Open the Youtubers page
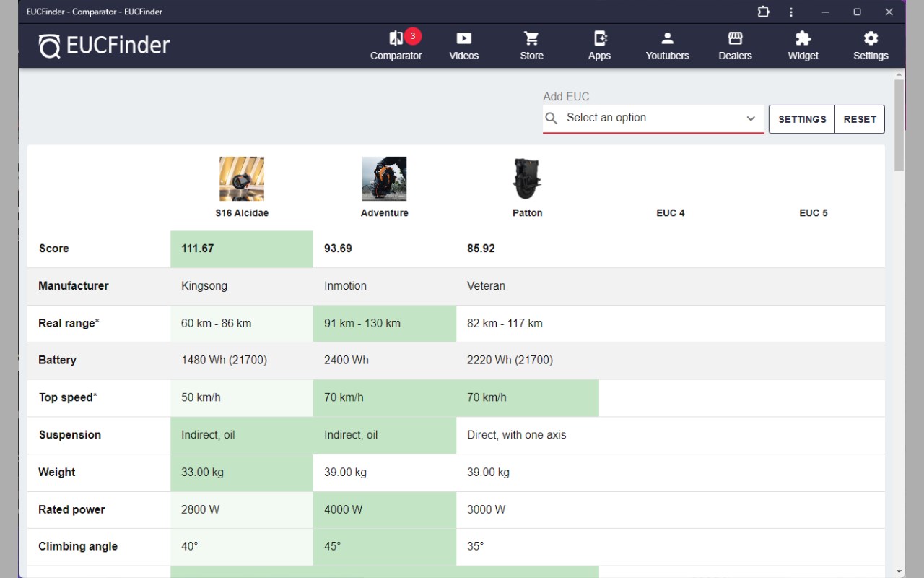The width and height of the screenshot is (924, 578). coord(667,46)
